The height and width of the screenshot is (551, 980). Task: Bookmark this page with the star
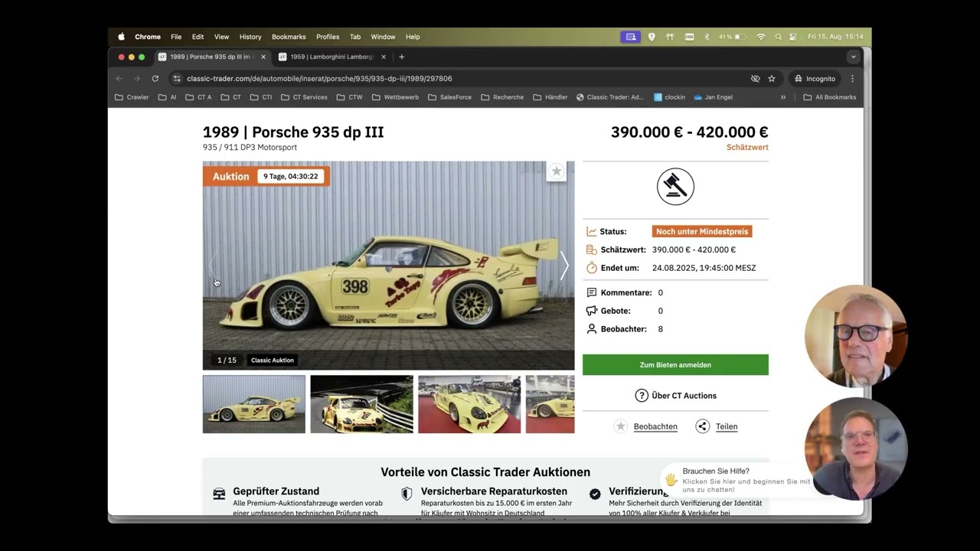772,78
